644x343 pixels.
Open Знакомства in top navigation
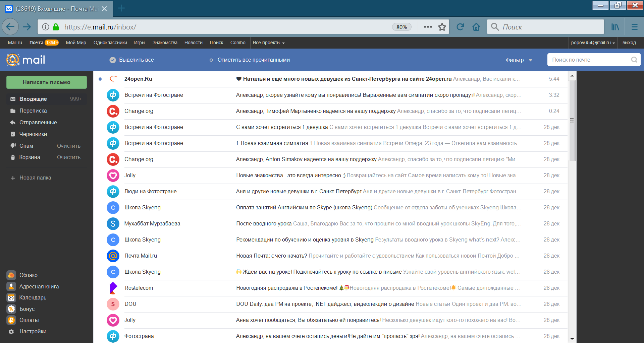click(165, 43)
